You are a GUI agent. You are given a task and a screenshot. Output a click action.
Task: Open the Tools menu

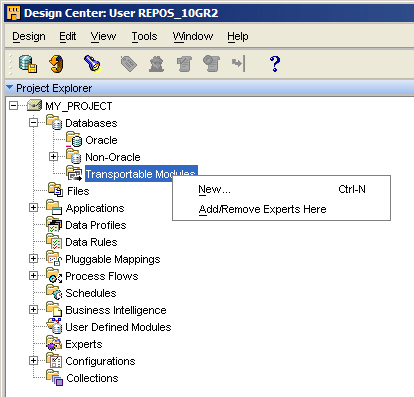pos(144,36)
